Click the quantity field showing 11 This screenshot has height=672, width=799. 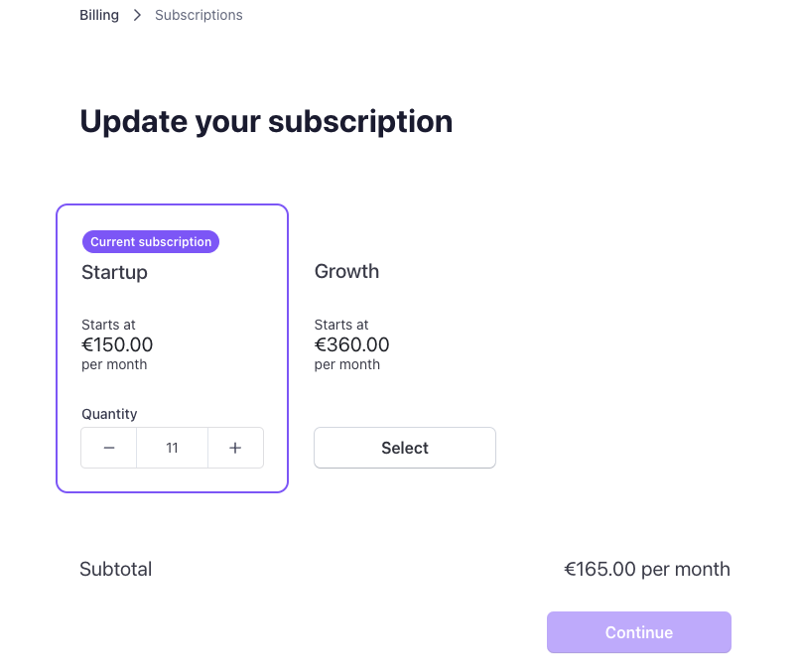tap(172, 448)
